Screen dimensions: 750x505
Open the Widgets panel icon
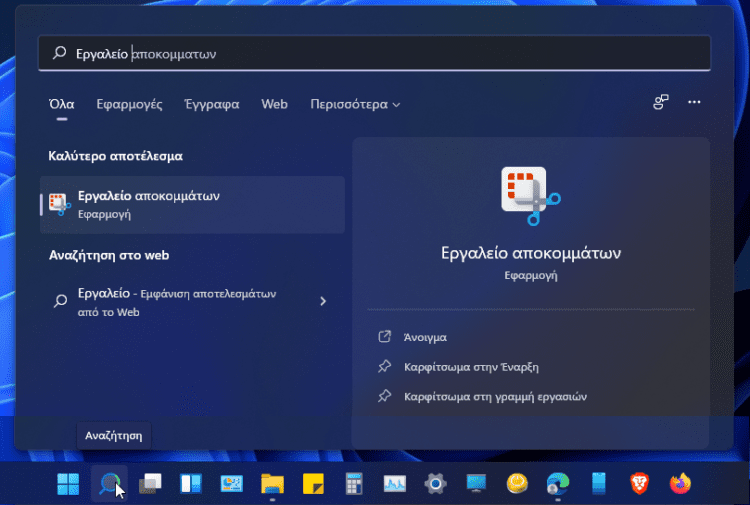pyautogui.click(x=191, y=484)
